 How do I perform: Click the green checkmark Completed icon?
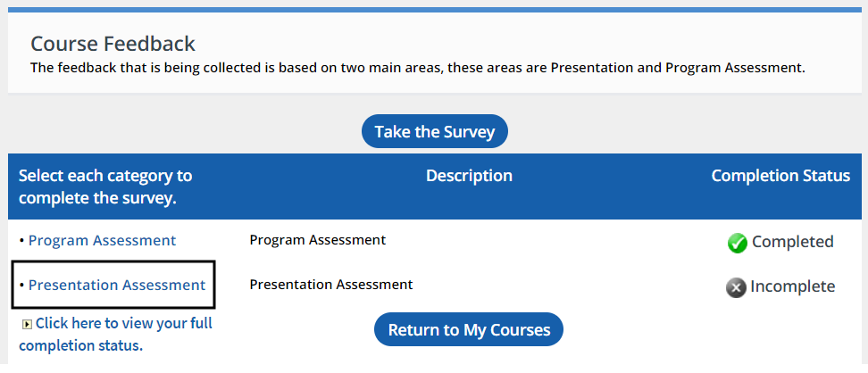[x=738, y=243]
